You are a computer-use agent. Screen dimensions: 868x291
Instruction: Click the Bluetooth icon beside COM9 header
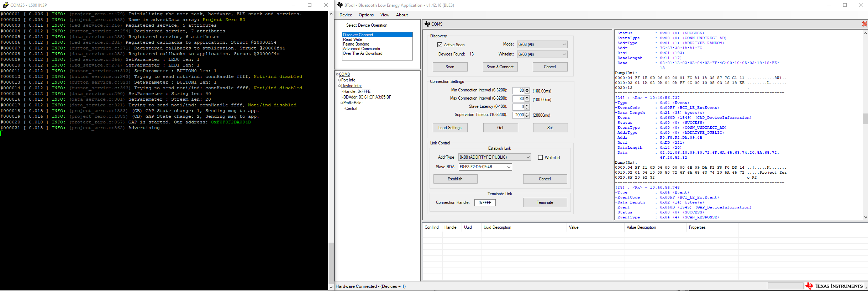pos(427,24)
